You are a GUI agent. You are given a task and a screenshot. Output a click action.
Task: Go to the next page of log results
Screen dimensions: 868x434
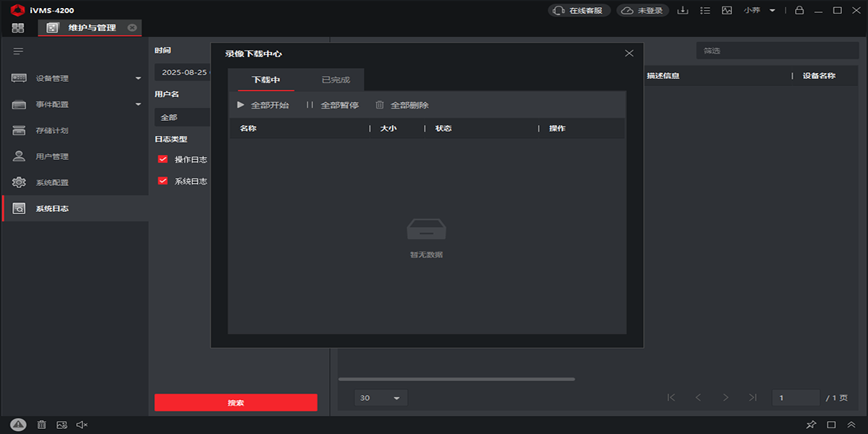coord(726,397)
